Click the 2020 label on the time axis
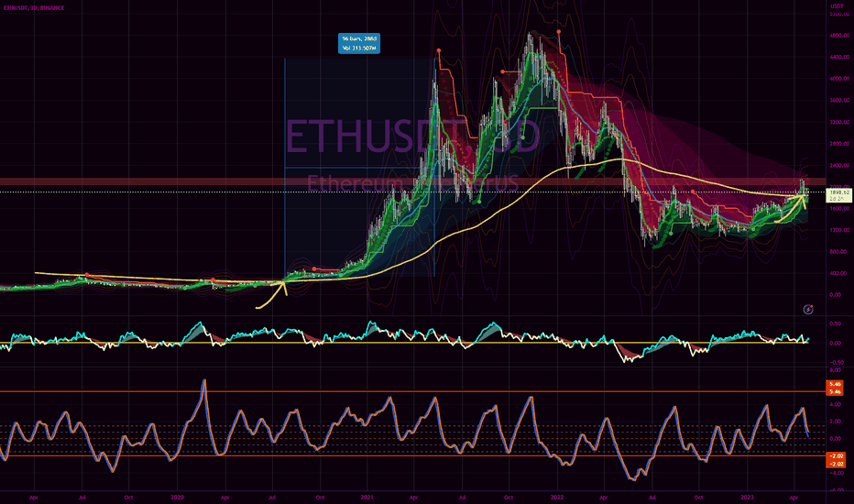The width and height of the screenshot is (854, 504). point(177,498)
